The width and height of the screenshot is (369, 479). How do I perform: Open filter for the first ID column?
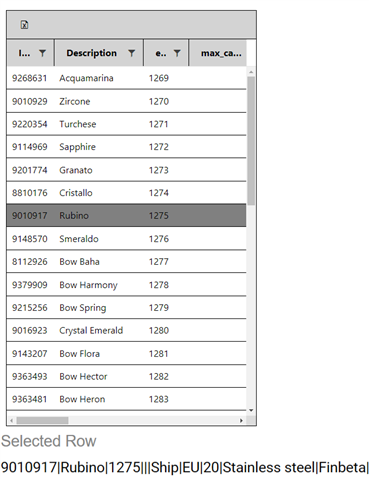(x=42, y=53)
